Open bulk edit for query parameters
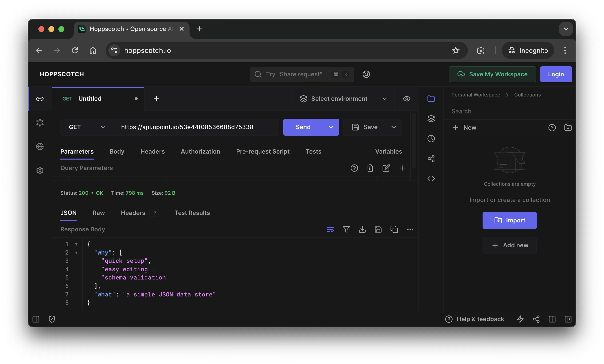 (386, 168)
